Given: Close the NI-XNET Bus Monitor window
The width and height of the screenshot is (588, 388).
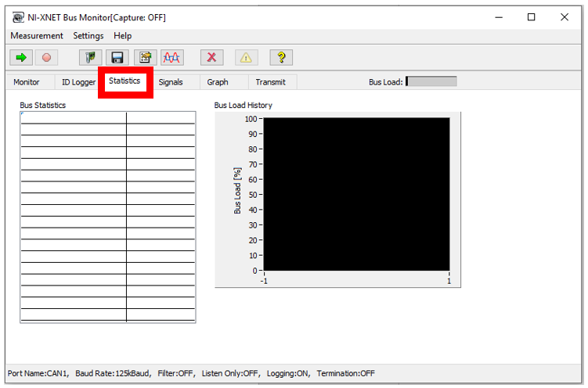Looking at the screenshot, I should pos(565,17).
